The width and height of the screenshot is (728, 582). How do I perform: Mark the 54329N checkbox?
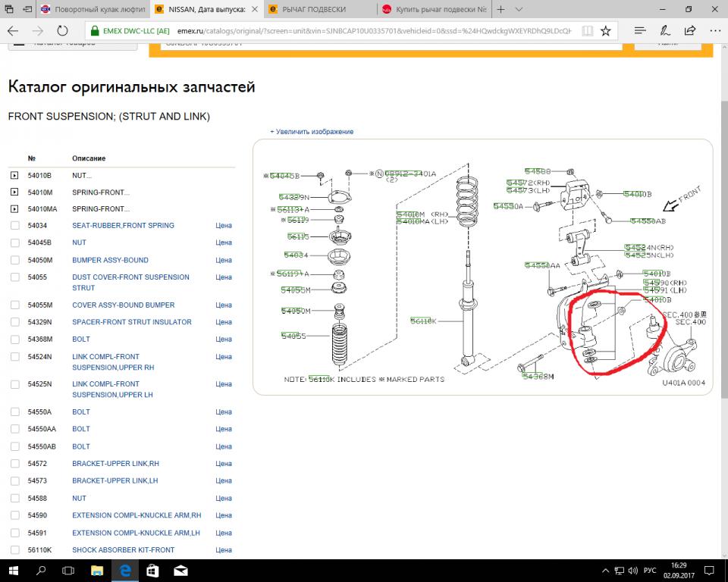(15, 322)
